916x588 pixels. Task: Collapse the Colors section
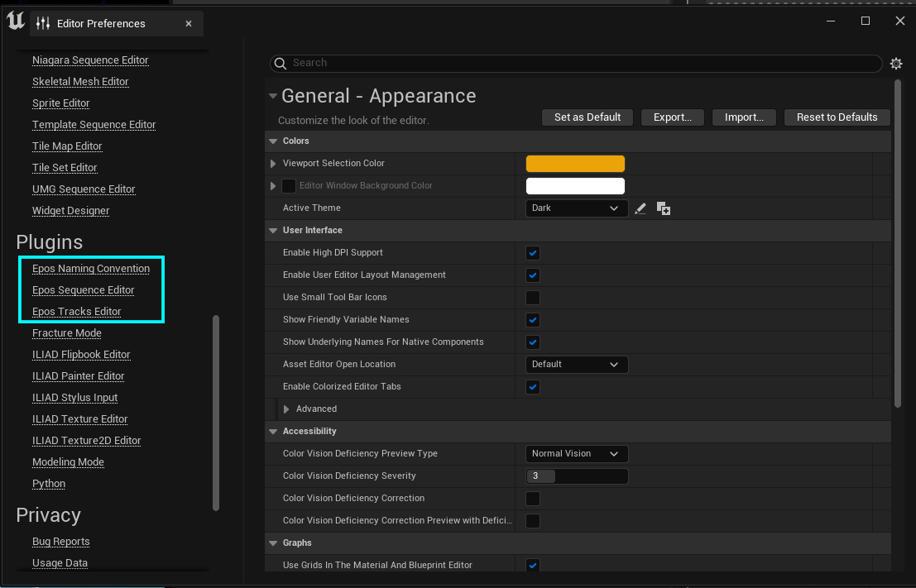click(x=273, y=141)
